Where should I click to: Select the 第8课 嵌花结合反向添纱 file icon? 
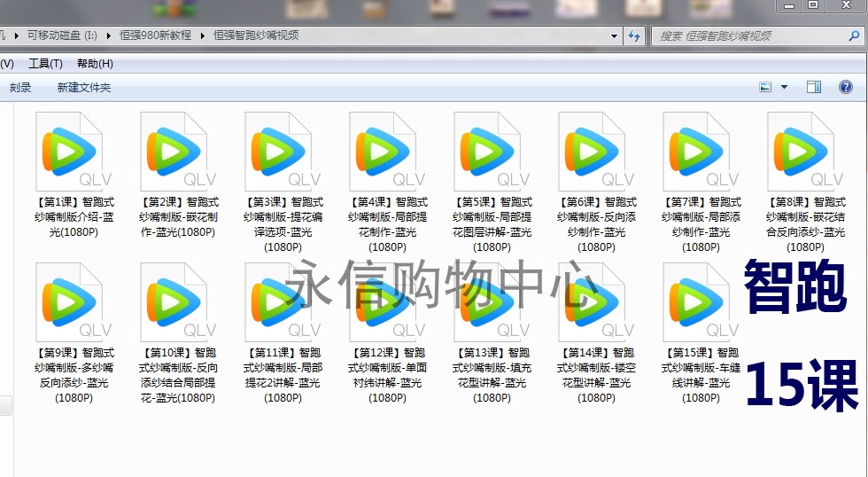[806, 152]
